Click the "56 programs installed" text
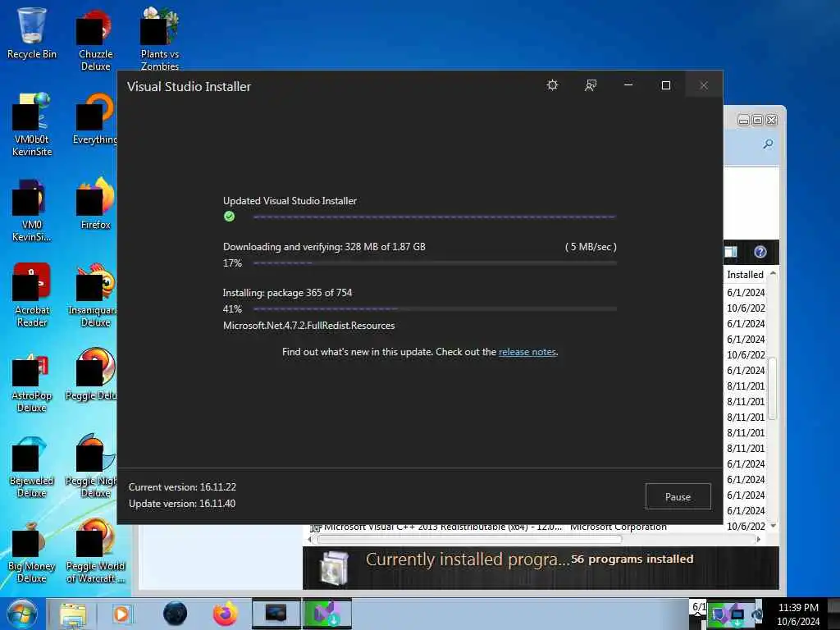This screenshot has width=840, height=630. [x=632, y=559]
